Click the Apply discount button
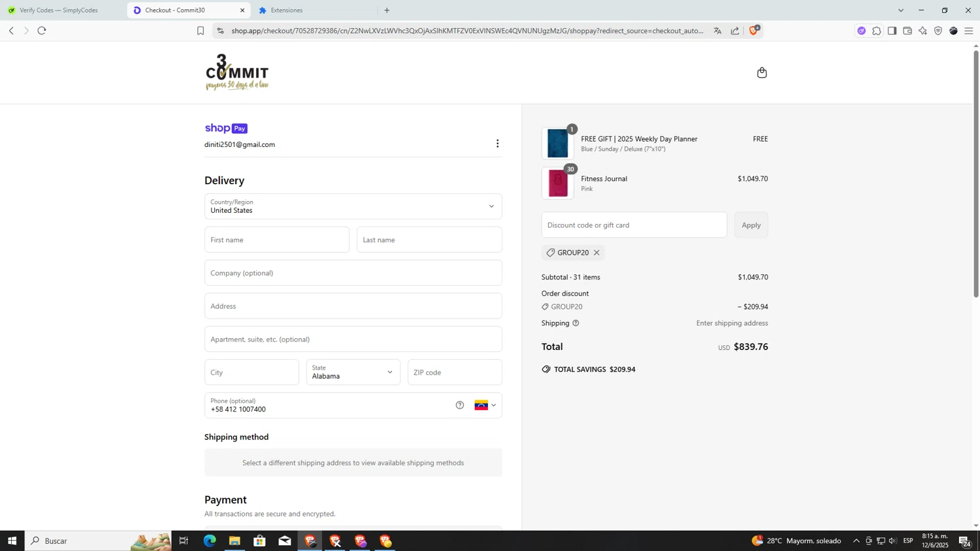This screenshot has height=551, width=980. [751, 225]
